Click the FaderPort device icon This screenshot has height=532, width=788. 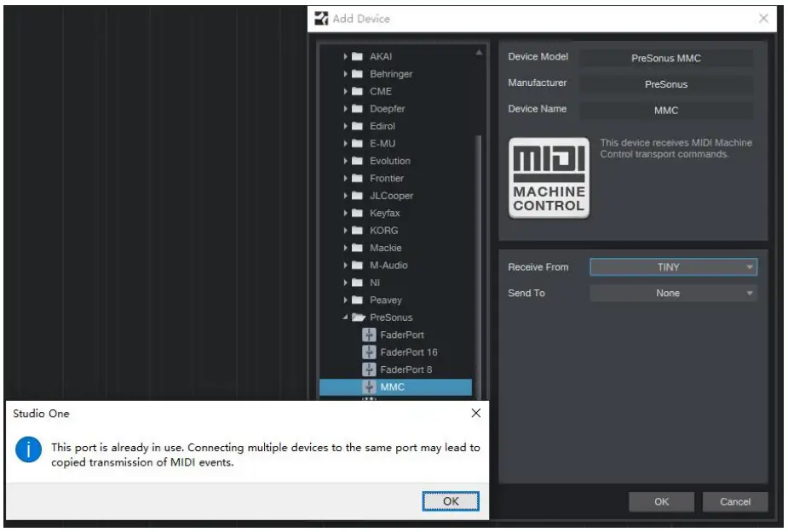(x=369, y=335)
